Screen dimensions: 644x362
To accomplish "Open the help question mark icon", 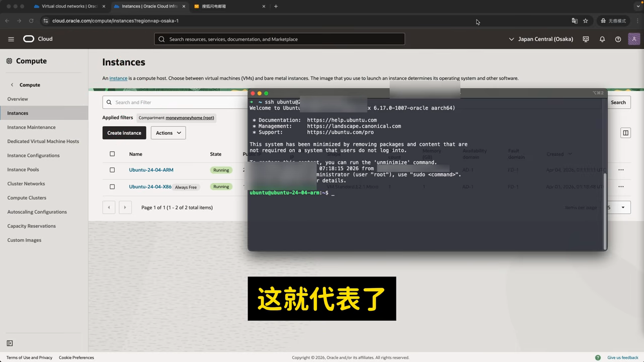I will click(618, 39).
